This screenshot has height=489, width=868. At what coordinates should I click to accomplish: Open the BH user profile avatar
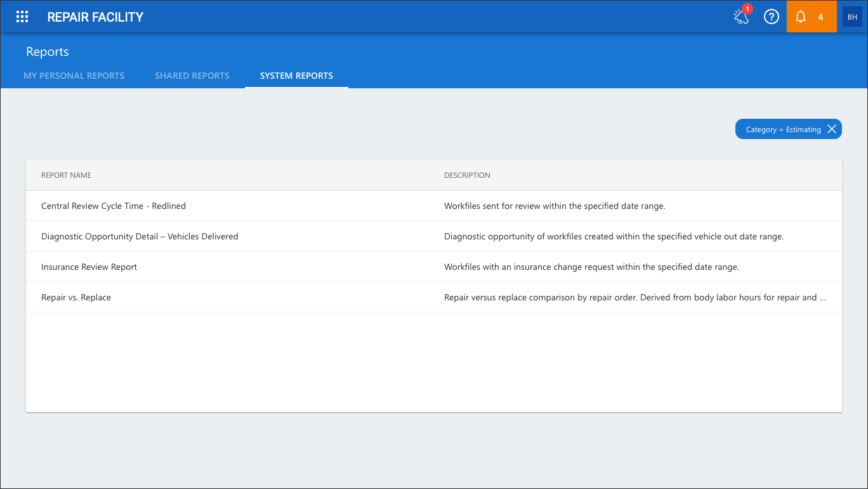pyautogui.click(x=852, y=17)
